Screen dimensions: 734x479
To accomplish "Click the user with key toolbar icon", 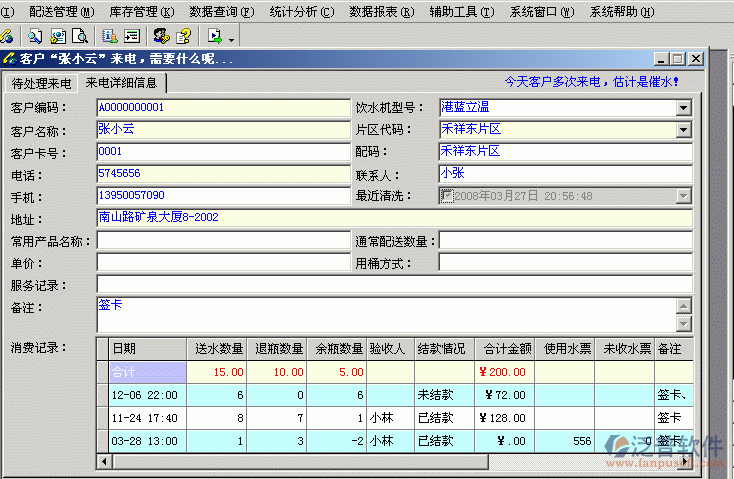I will (x=161, y=37).
